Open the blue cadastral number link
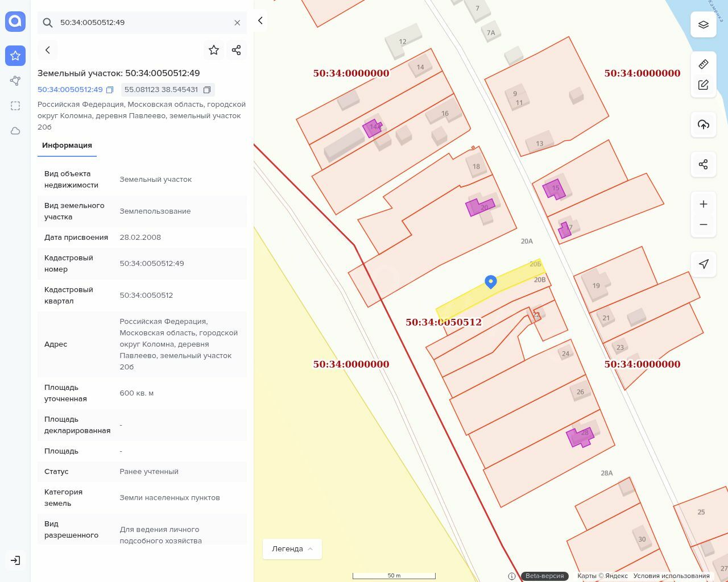Viewport: 728px width, 582px height. [x=70, y=90]
